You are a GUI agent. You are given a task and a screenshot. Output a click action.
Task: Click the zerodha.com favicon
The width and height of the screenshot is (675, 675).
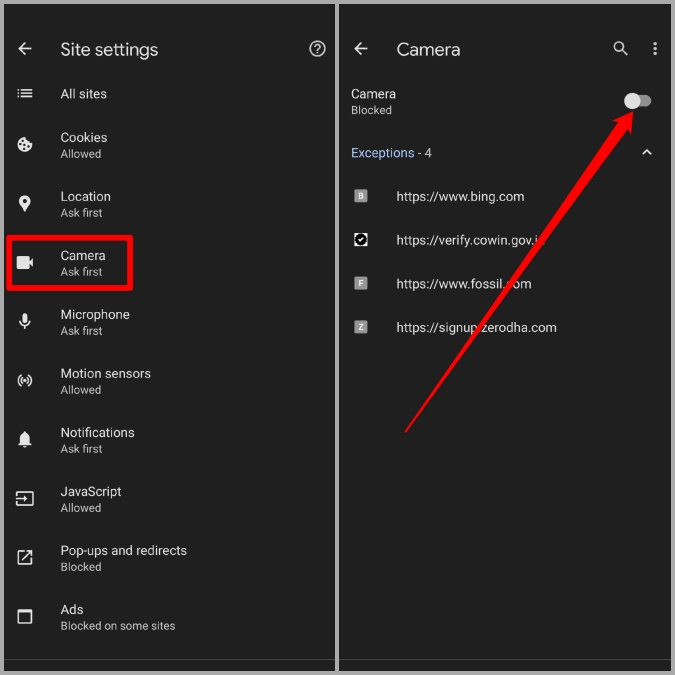[x=361, y=327]
